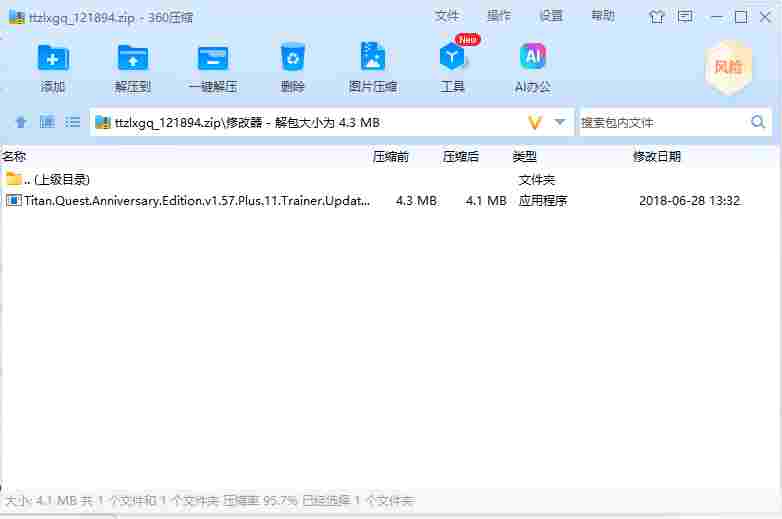
Task: Click the orange V icon in path bar
Action: click(x=535, y=123)
